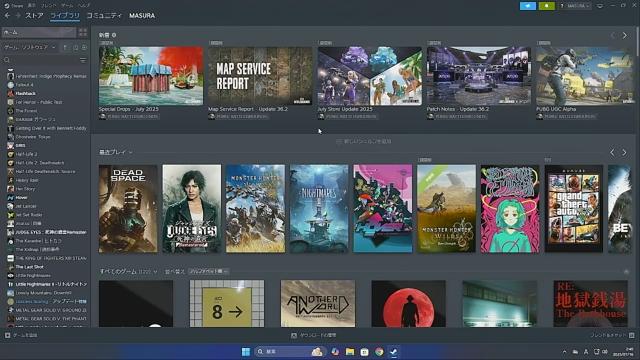The width and height of the screenshot is (640, 360).
Task: Switch library to grid collections view
Action: [x=83, y=32]
